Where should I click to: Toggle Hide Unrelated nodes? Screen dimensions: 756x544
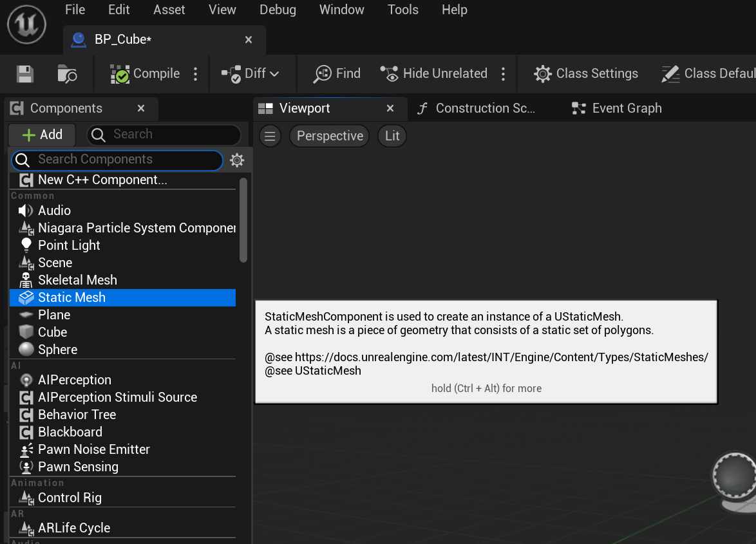(433, 74)
